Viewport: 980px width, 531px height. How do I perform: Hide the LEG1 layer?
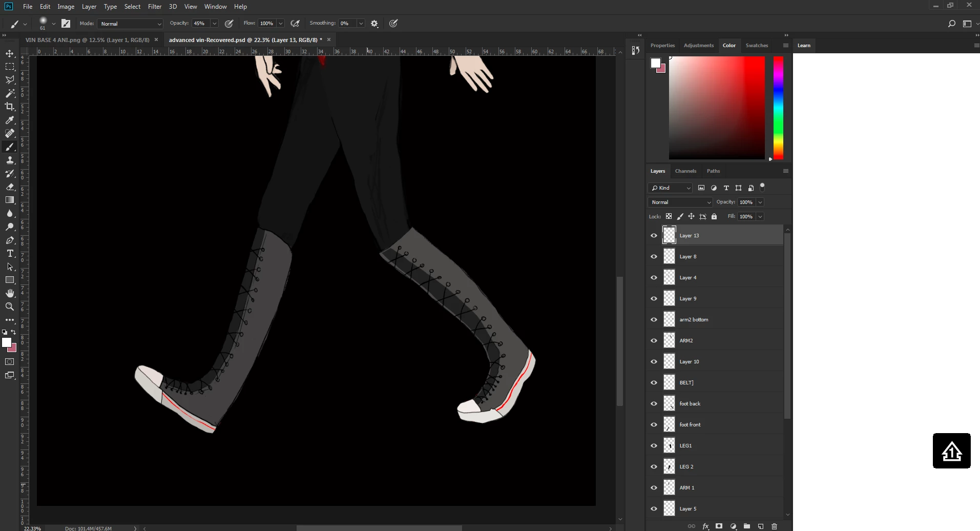(654, 446)
